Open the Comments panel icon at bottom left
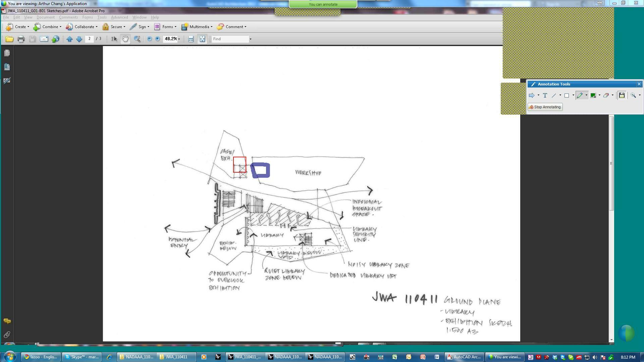 tap(7, 321)
